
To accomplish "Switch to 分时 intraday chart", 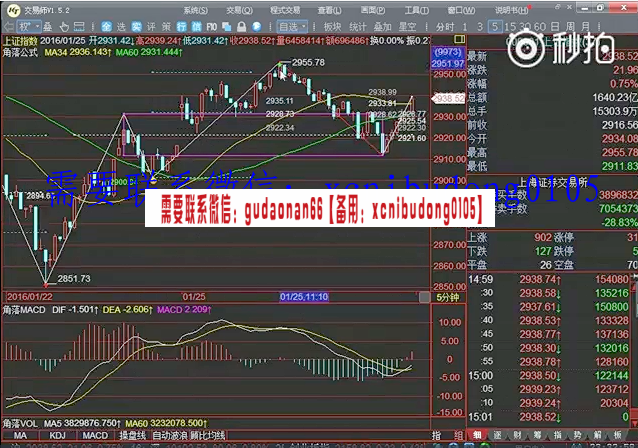I will 445,27.
